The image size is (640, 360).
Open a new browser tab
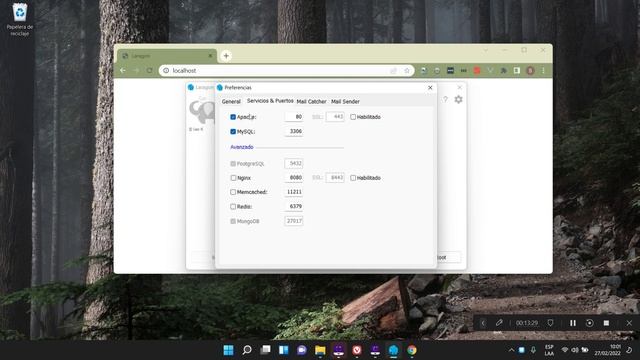pos(226,56)
